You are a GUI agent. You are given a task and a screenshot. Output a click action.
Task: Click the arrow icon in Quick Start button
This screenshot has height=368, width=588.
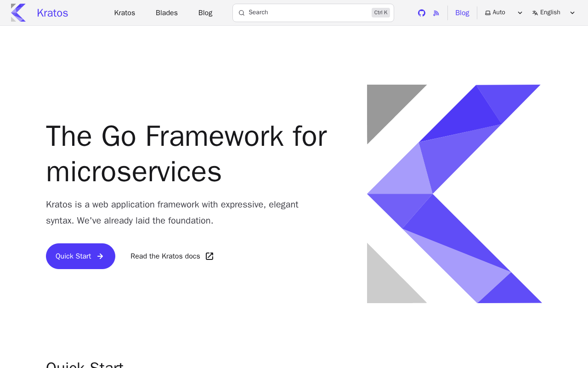[x=100, y=256]
